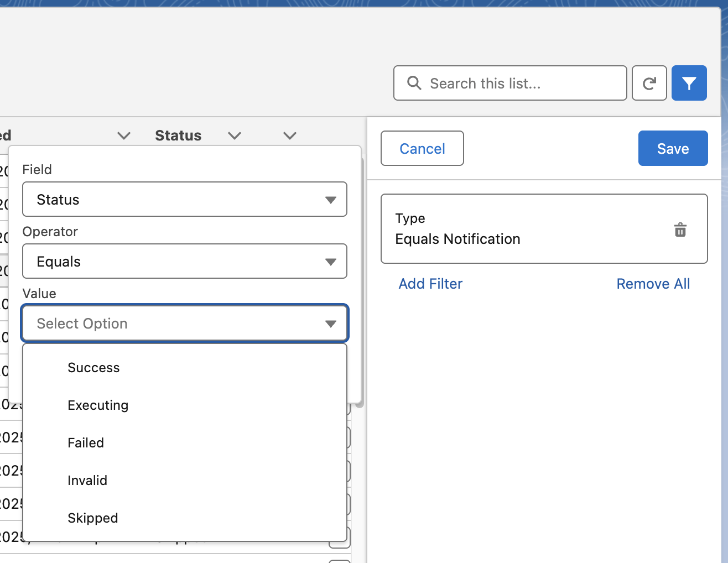This screenshot has height=563, width=728.
Task: Click the Add Filter link
Action: pos(430,284)
